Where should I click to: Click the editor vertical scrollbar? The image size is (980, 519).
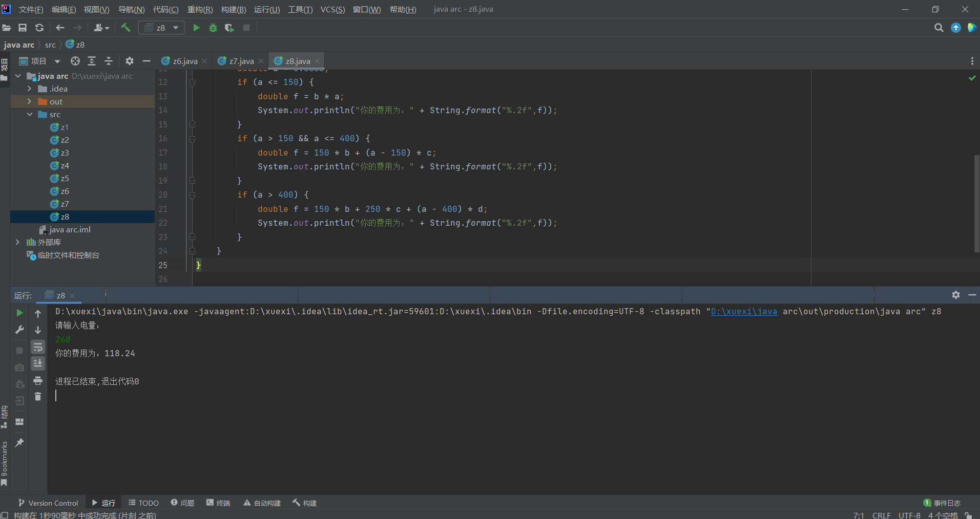point(976,203)
